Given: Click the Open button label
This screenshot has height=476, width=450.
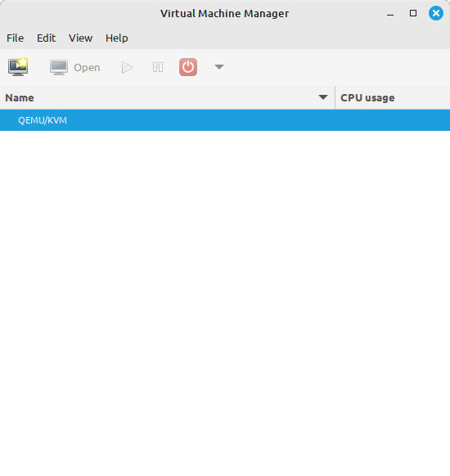Looking at the screenshot, I should click(87, 67).
